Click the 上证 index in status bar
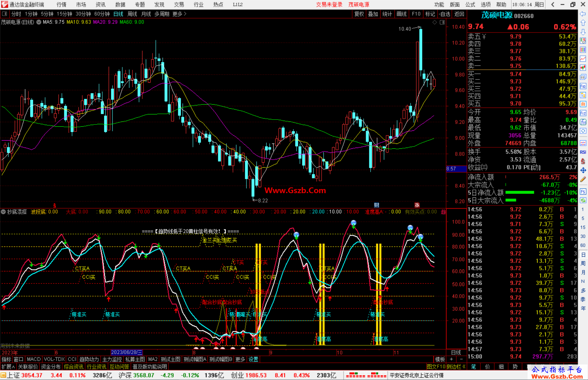588x380 pixels. (x=13, y=375)
